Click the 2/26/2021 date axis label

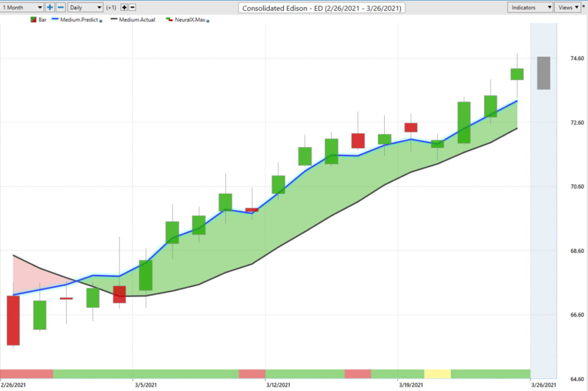pos(13,385)
